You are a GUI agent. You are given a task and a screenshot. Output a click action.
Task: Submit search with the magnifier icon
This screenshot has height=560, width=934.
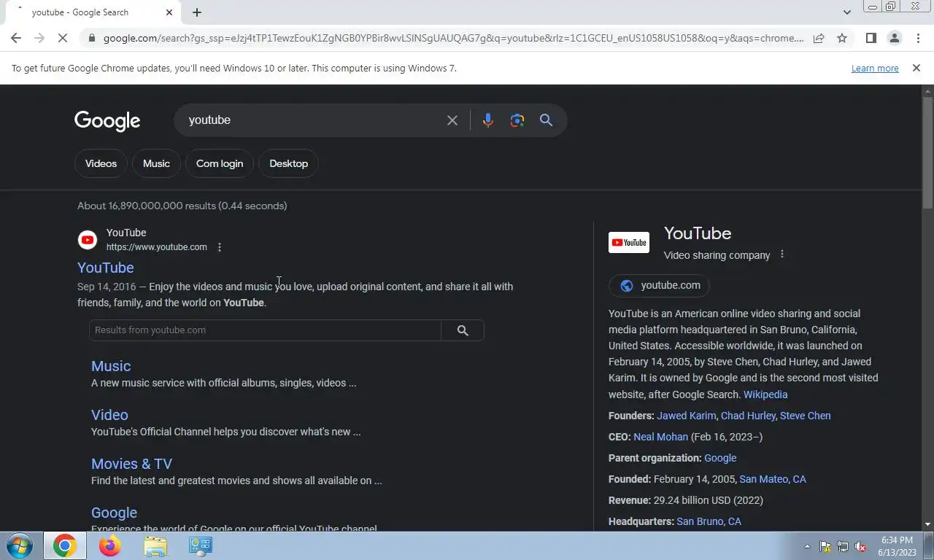tap(546, 120)
